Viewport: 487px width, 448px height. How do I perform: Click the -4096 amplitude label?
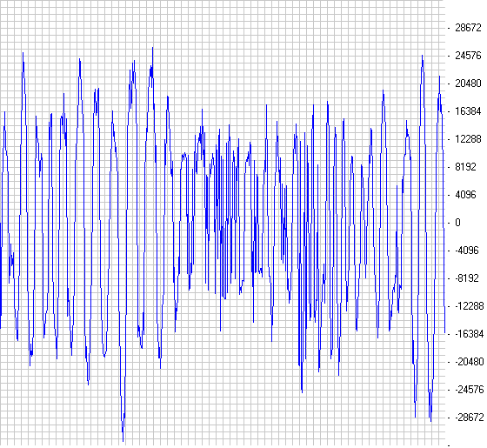[467, 251]
